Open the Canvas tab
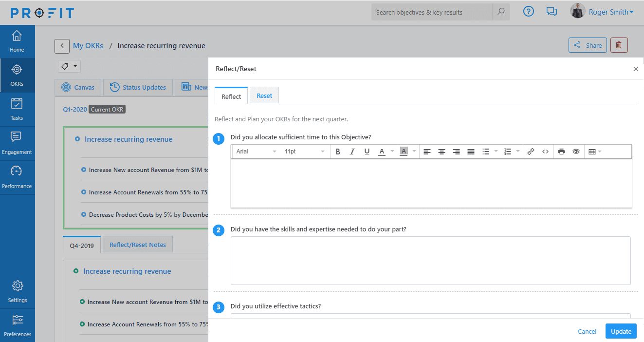The height and width of the screenshot is (342, 644). [78, 87]
